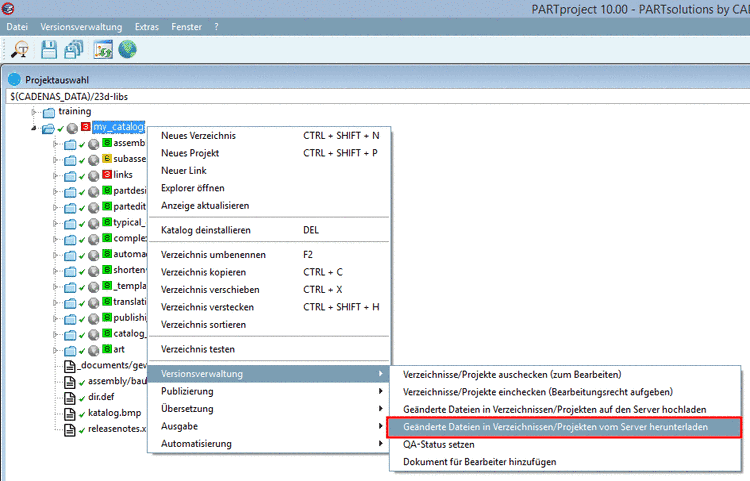Click the training folder icon
Screen dimensions: 750x481
click(x=48, y=113)
